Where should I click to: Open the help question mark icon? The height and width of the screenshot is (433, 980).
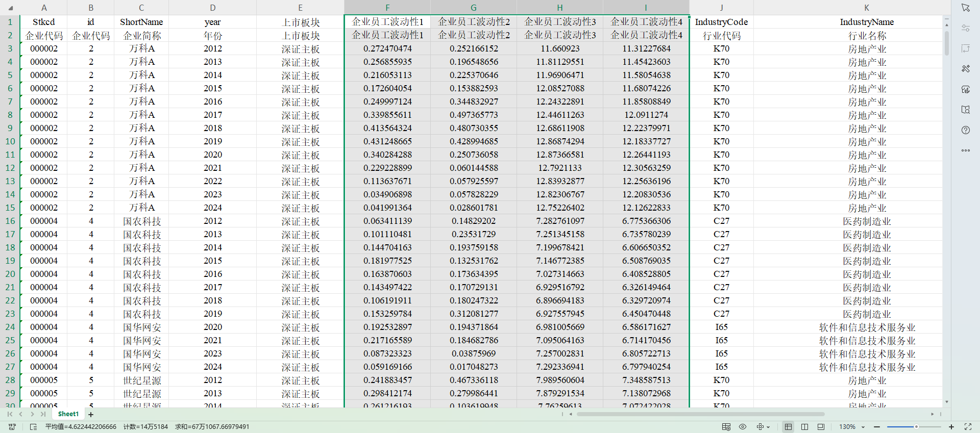[965, 130]
